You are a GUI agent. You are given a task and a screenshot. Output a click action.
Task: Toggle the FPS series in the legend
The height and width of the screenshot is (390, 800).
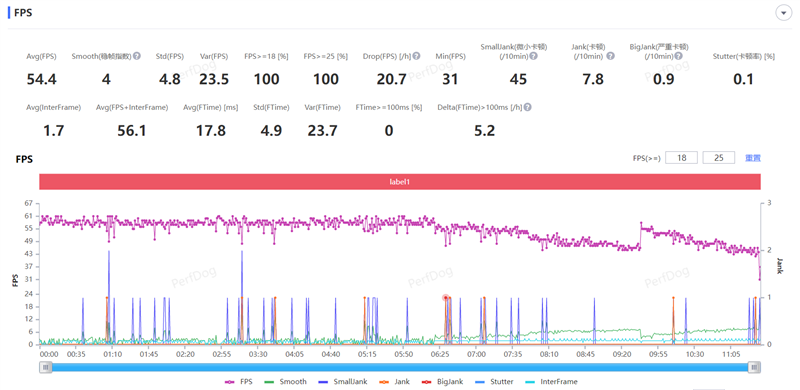[239, 381]
